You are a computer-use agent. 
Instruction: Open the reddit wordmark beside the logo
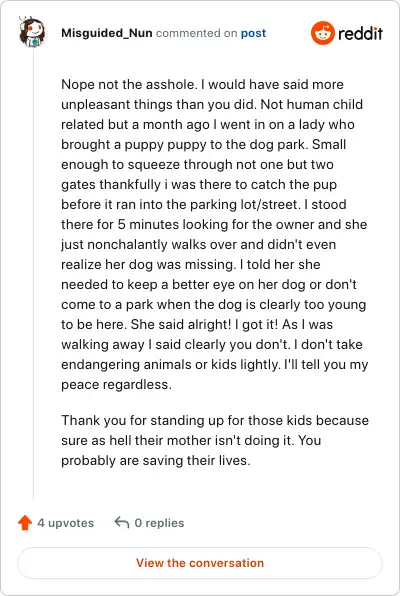click(x=360, y=33)
